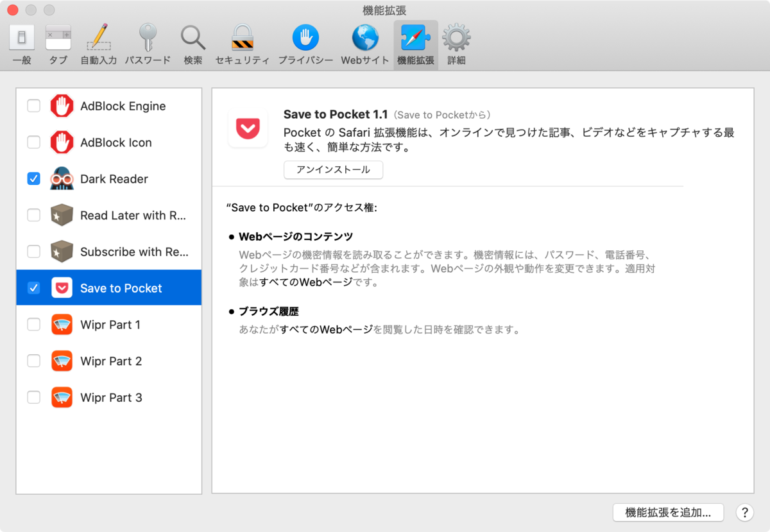Enable the Subscribe with Re... checkbox
The width and height of the screenshot is (770, 532).
(x=33, y=252)
